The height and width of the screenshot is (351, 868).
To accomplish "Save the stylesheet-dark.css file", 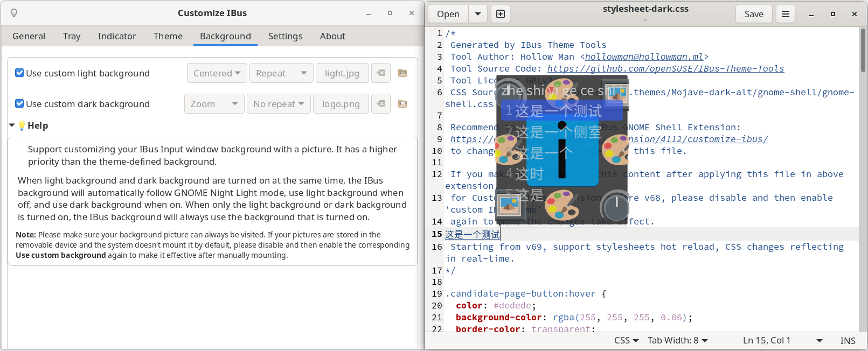I will coord(753,14).
